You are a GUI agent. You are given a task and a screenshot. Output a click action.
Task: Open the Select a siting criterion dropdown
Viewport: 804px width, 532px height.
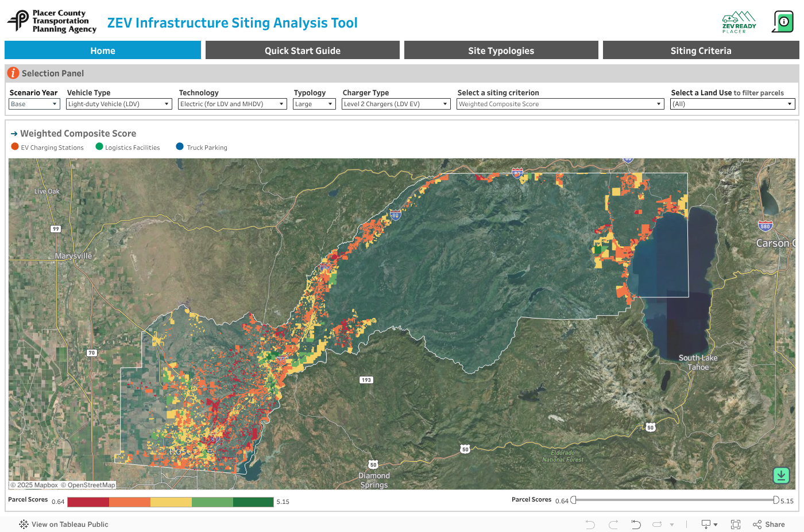pos(560,104)
